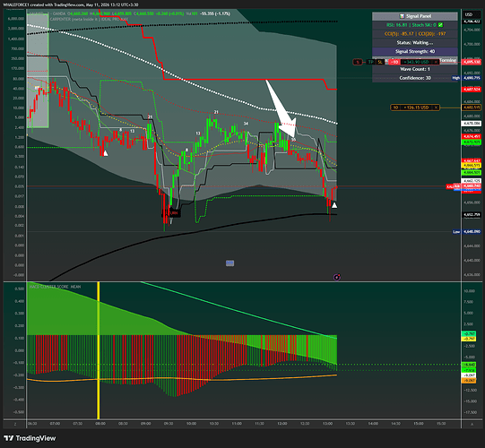Viewport: 485px width, 448px height.
Task: Click the High price label on the price axis
Action: 456,78
